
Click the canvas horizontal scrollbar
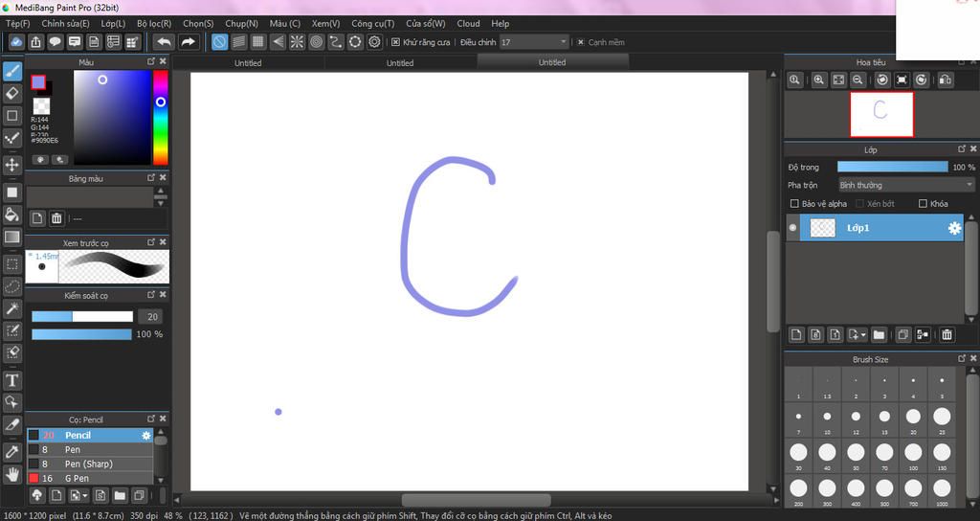coord(477,500)
